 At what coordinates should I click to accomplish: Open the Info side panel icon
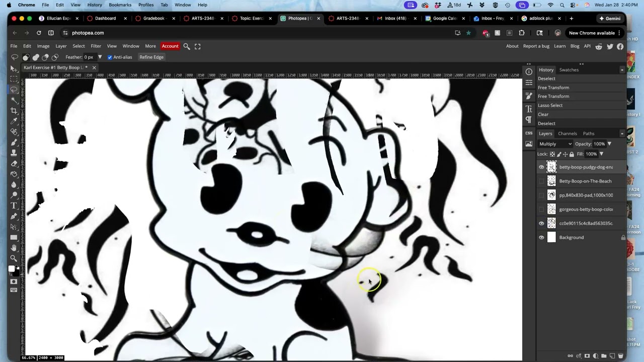[x=529, y=72]
